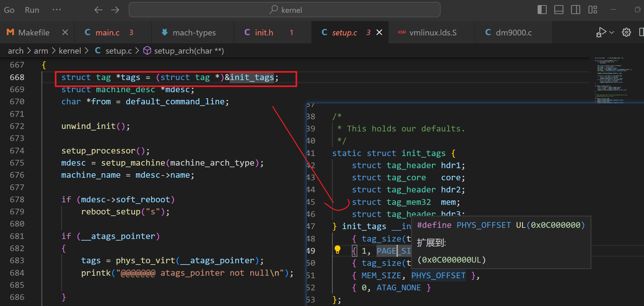Viewport: 644px width, 306px height.
Task: Click the #define PHYS_OFFSET hover text
Action: 501,225
